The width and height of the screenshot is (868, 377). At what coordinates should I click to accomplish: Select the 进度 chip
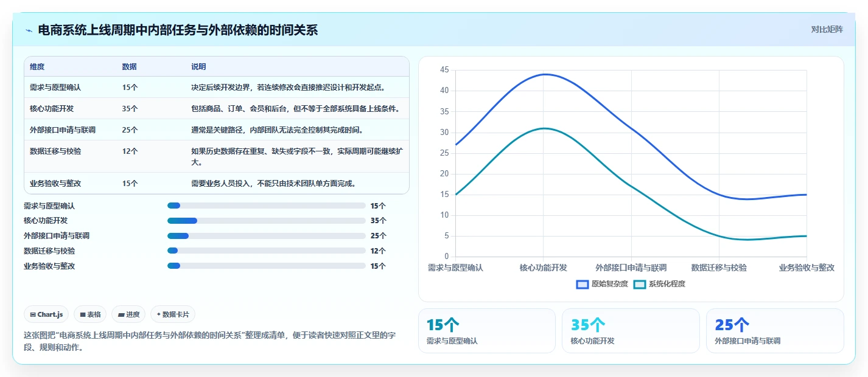pos(128,314)
